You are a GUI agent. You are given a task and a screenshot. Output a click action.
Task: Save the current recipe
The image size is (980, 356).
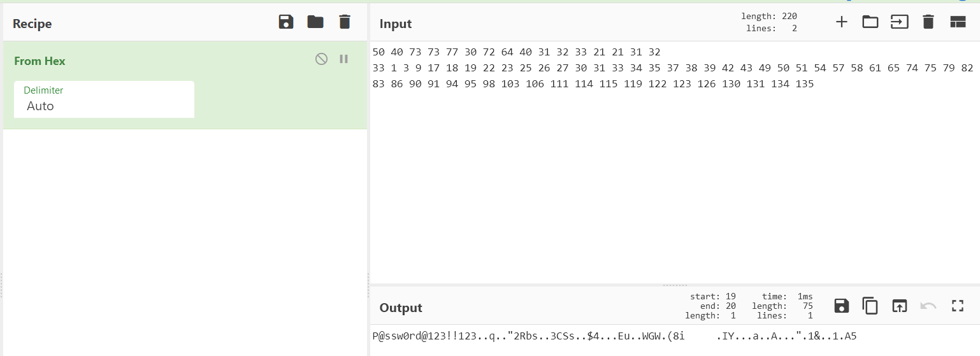pyautogui.click(x=286, y=22)
